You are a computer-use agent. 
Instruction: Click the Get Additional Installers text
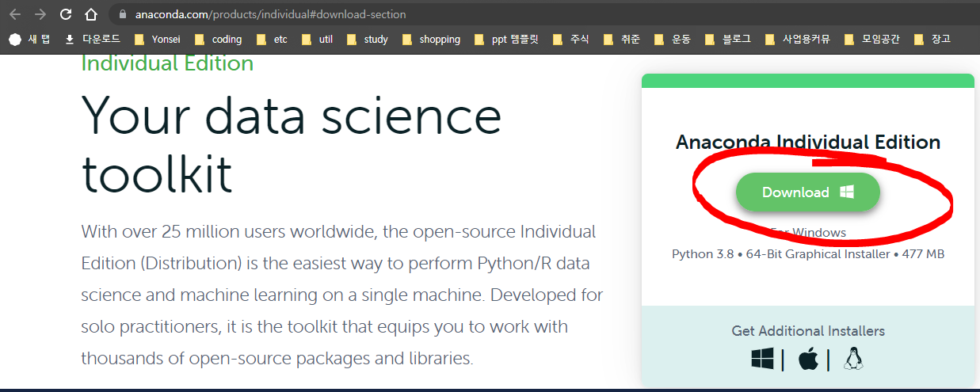click(x=808, y=331)
